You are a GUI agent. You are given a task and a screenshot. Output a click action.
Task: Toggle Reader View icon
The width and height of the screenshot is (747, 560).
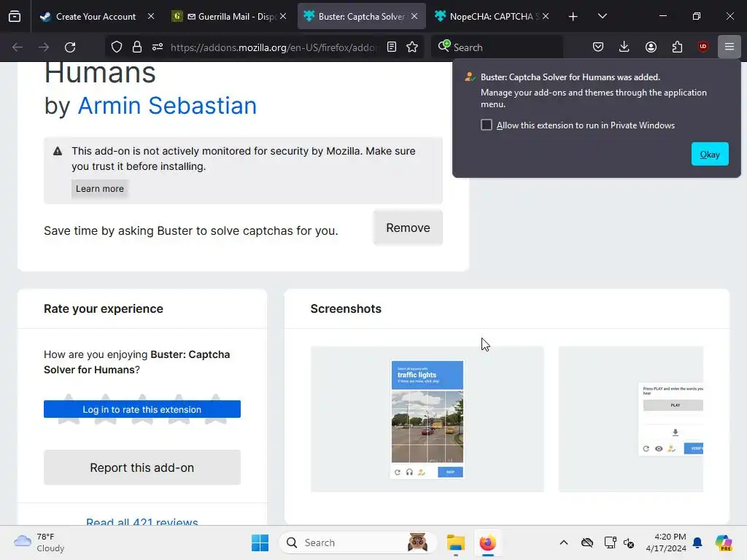coord(392,47)
